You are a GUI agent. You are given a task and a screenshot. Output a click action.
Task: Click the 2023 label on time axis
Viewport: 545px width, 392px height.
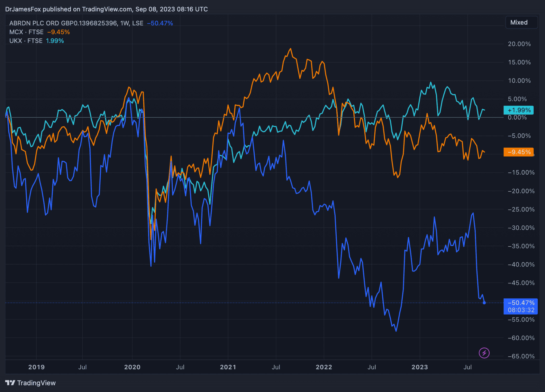[420, 367]
